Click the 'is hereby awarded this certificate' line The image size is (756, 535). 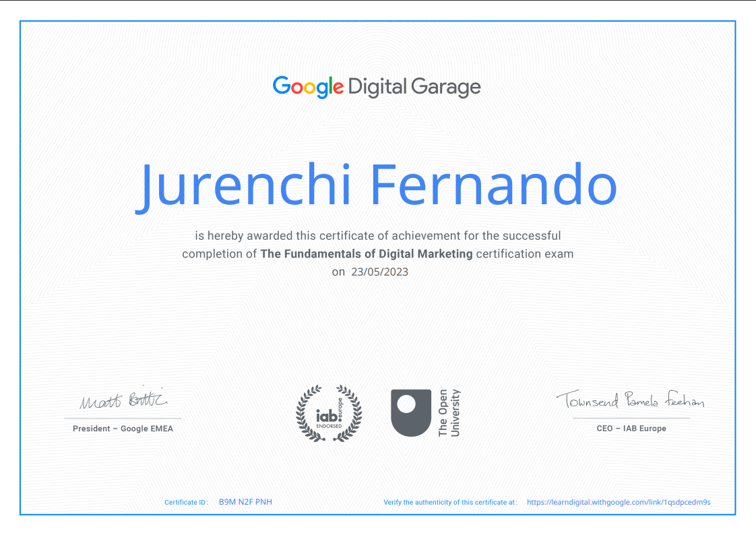377,236
